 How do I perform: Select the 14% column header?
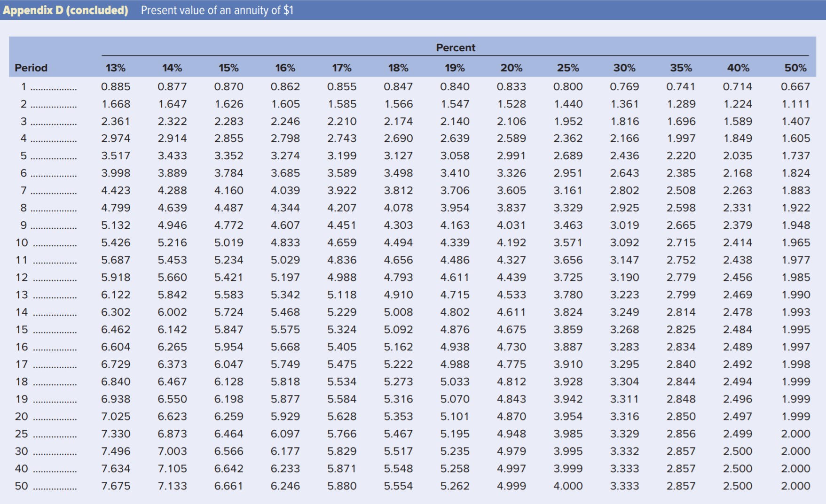pos(172,68)
